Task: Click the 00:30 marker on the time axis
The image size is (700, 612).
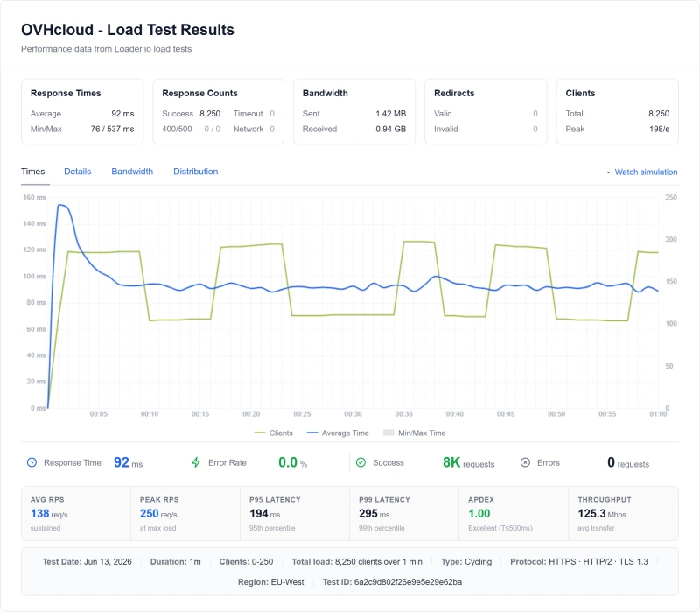Action: (x=353, y=414)
